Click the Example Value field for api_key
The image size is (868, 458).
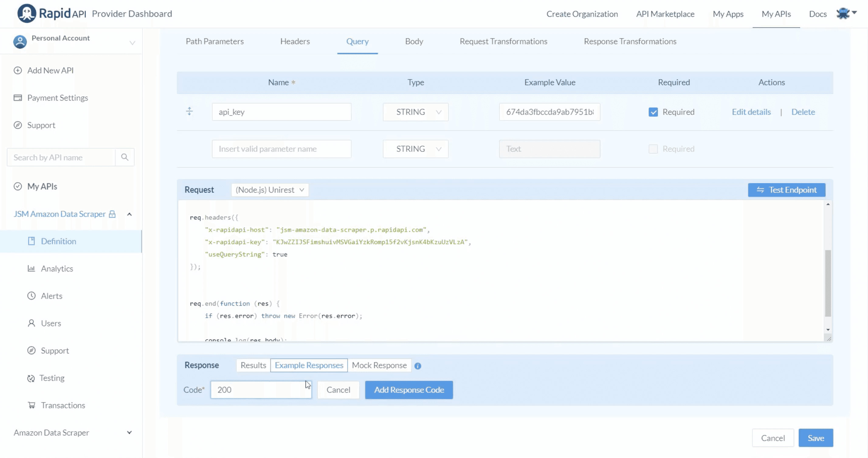click(549, 112)
